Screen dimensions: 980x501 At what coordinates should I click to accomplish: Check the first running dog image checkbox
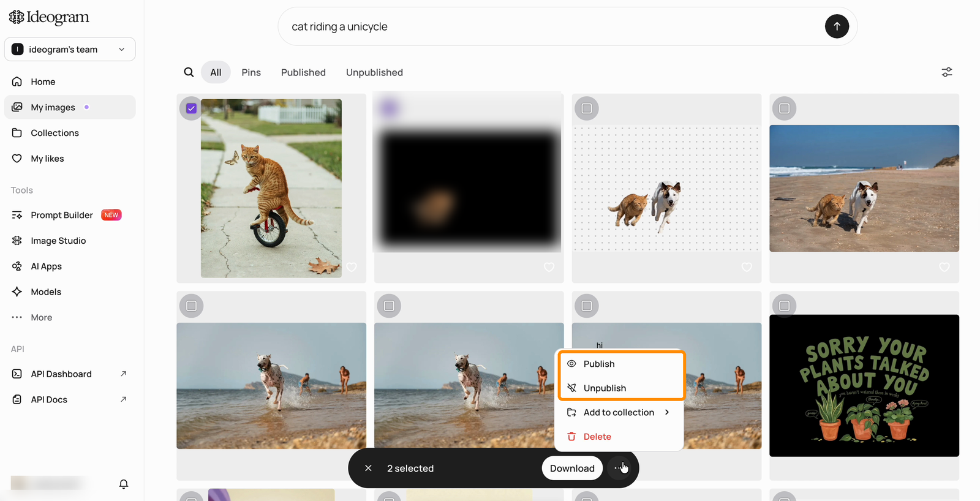tap(192, 306)
